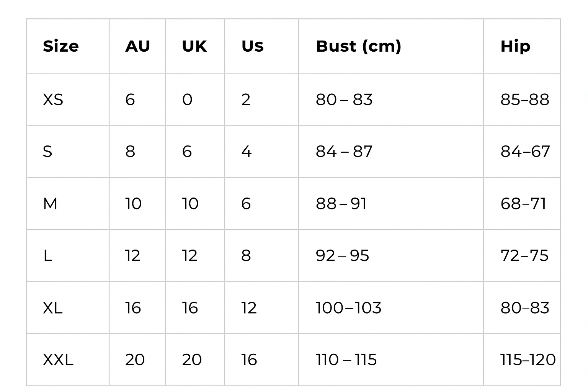Click the Hip column header
The width and height of the screenshot is (588, 392).
coord(515,46)
